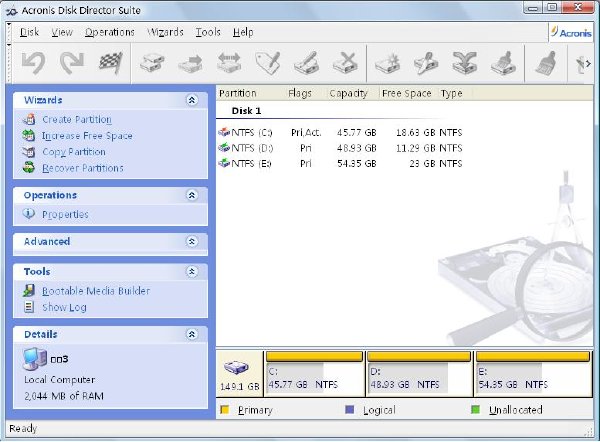Image resolution: width=600 pixels, height=442 pixels.
Task: Open the Bootable Media Builder link
Action: [96, 291]
